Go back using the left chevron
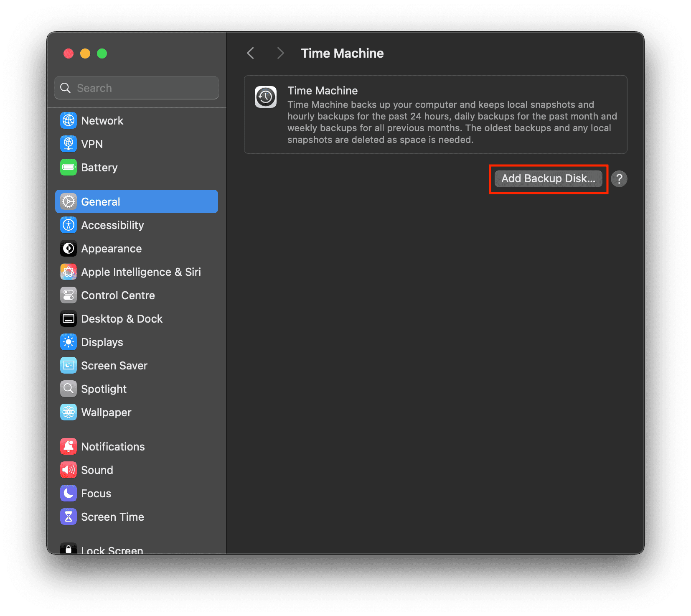 pos(251,53)
